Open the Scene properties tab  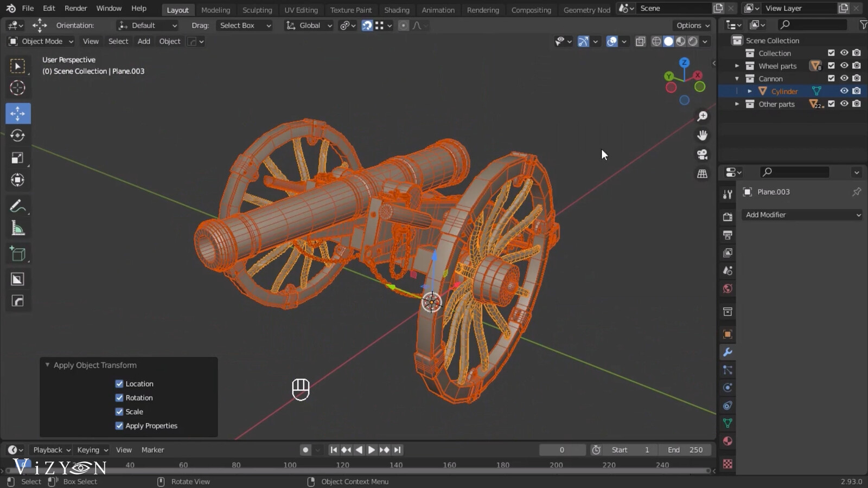coord(727,271)
